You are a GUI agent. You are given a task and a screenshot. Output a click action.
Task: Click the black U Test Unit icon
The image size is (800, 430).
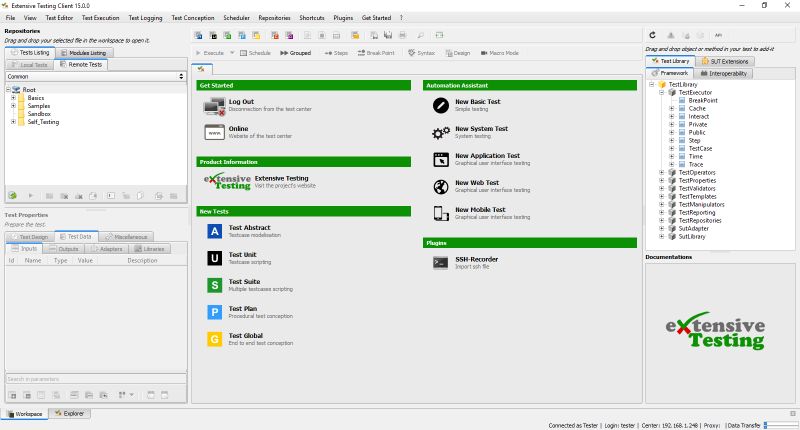point(214,258)
